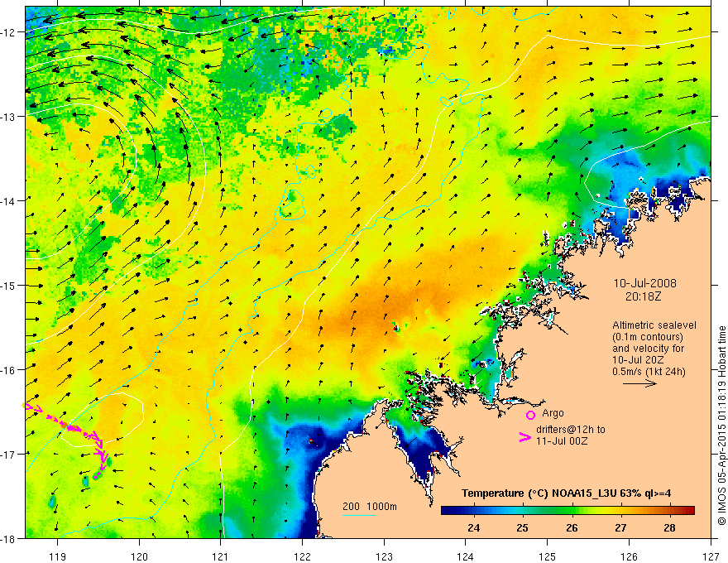Image resolution: width=728 pixels, height=563 pixels.
Task: Click the latitude label -17
Action: (8, 454)
